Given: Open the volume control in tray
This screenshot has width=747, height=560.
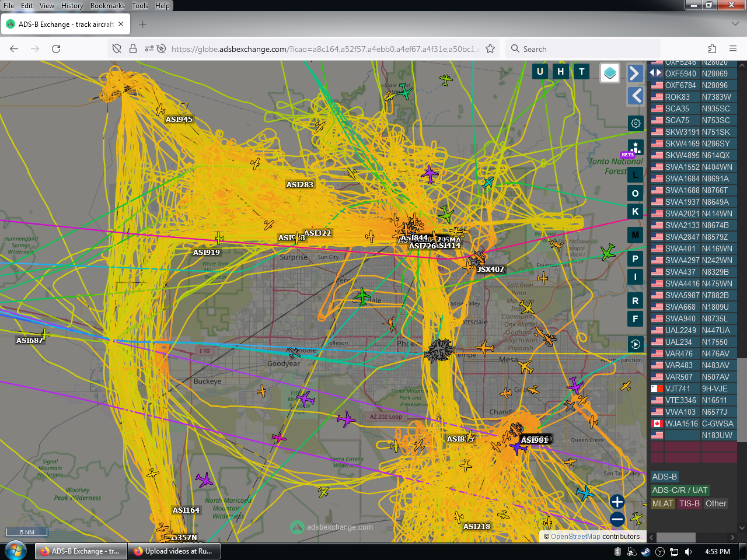Looking at the screenshot, I should pyautogui.click(x=689, y=552).
